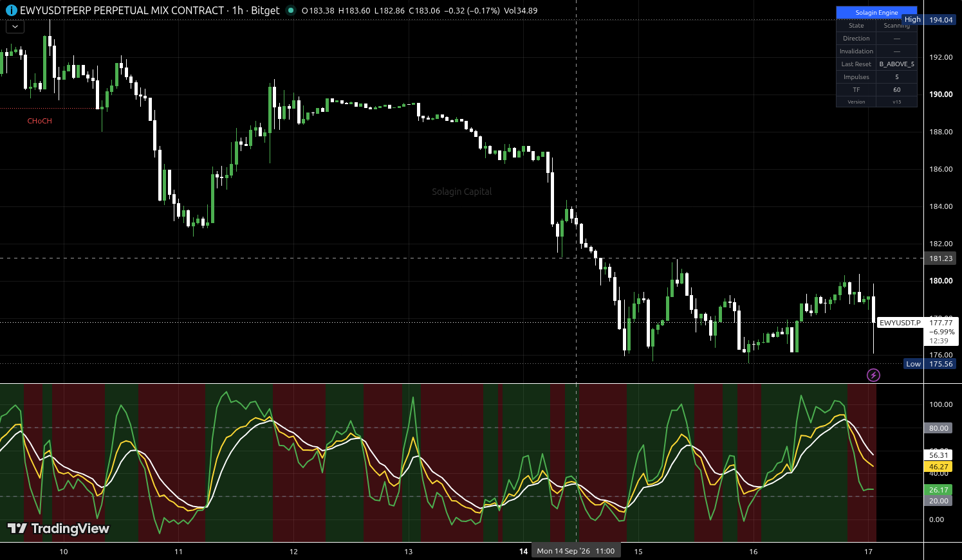Click the −0.32 (−0.17%) change value
The height and width of the screenshot is (560, 962).
tap(472, 10)
